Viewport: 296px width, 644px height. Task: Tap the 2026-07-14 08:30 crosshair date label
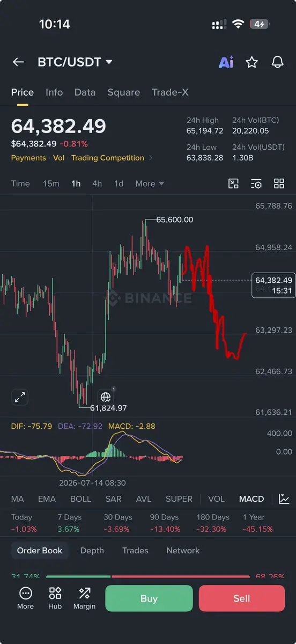pos(92,483)
